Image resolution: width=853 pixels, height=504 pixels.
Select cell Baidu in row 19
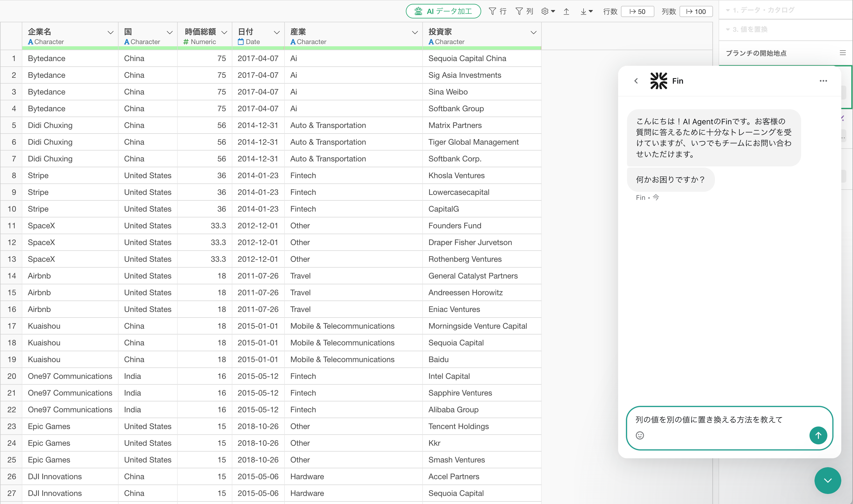tap(481, 359)
